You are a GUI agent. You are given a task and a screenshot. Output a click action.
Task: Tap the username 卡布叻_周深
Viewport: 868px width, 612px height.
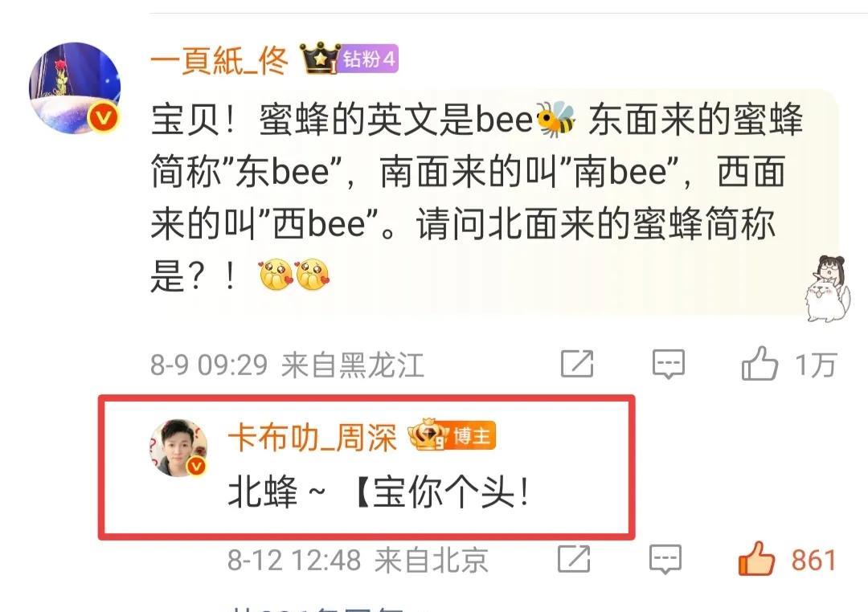pos(312,438)
